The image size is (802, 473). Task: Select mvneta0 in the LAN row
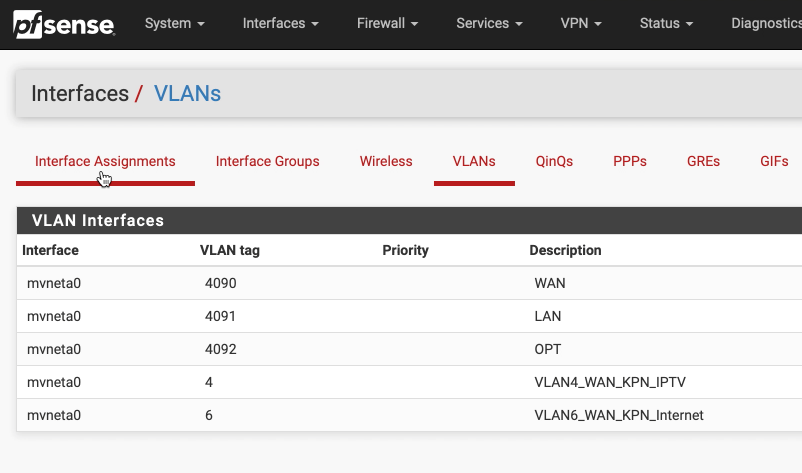click(54, 317)
